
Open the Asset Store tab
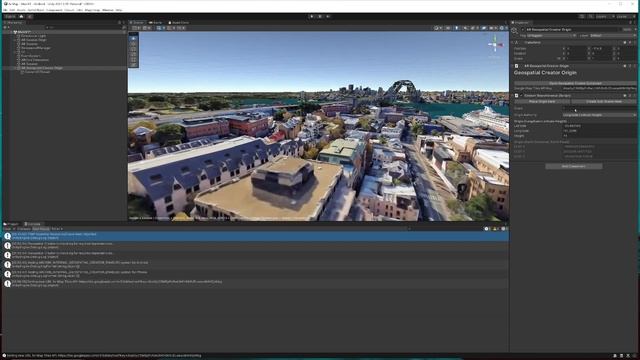click(x=179, y=22)
